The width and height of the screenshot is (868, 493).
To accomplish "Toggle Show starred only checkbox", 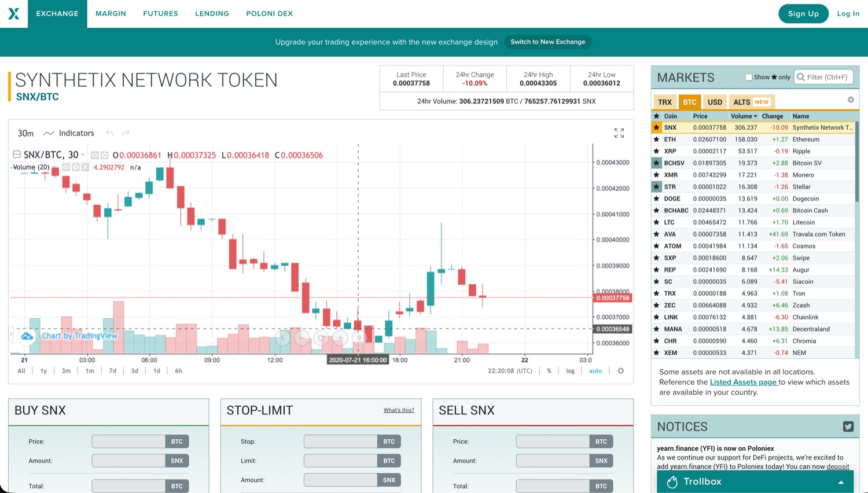I will [749, 77].
